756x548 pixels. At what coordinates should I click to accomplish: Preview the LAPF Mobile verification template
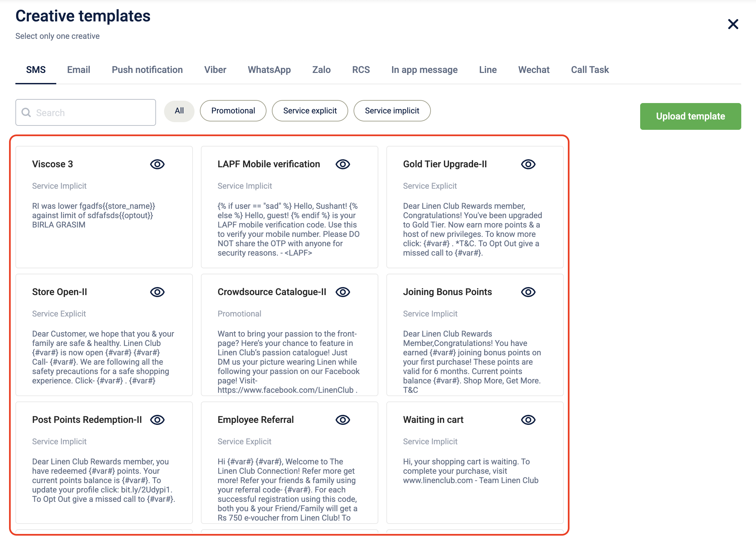pos(343,164)
